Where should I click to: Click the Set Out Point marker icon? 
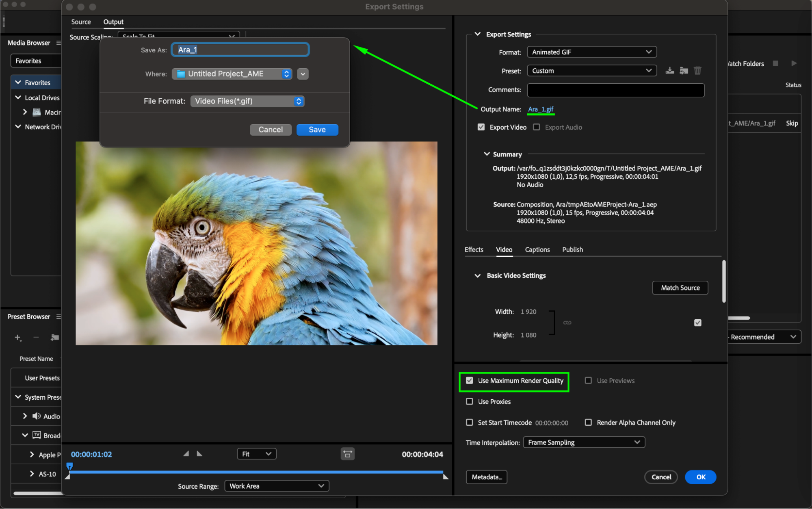click(199, 454)
